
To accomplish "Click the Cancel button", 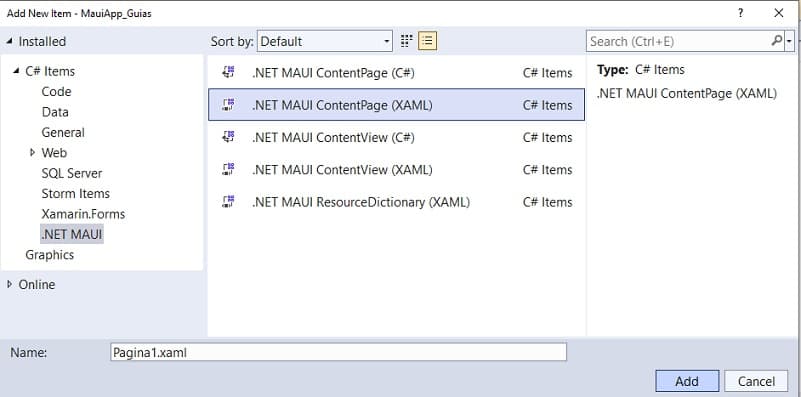I will pos(756,381).
